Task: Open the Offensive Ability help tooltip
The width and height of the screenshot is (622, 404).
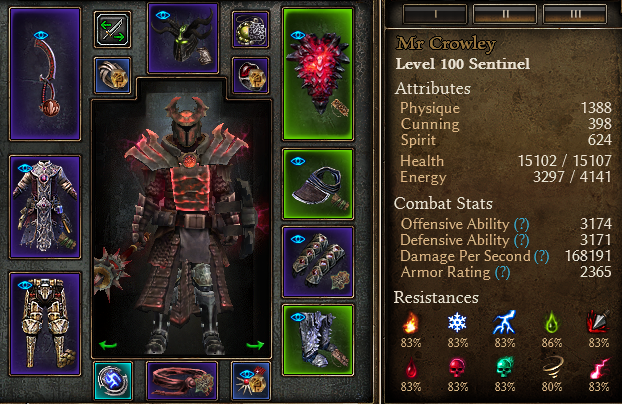Action: click(x=521, y=225)
